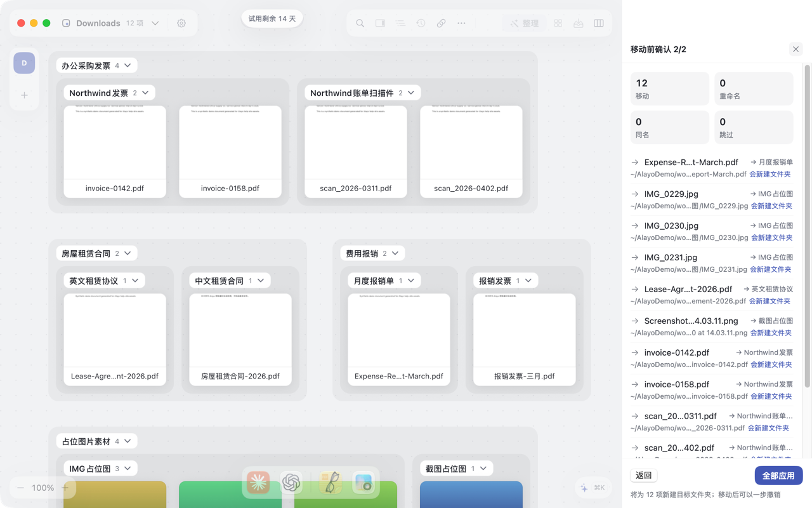Image resolution: width=812 pixels, height=508 pixels.
Task: Select the 报销发票-三月.pdf thumbnail
Action: click(x=525, y=340)
